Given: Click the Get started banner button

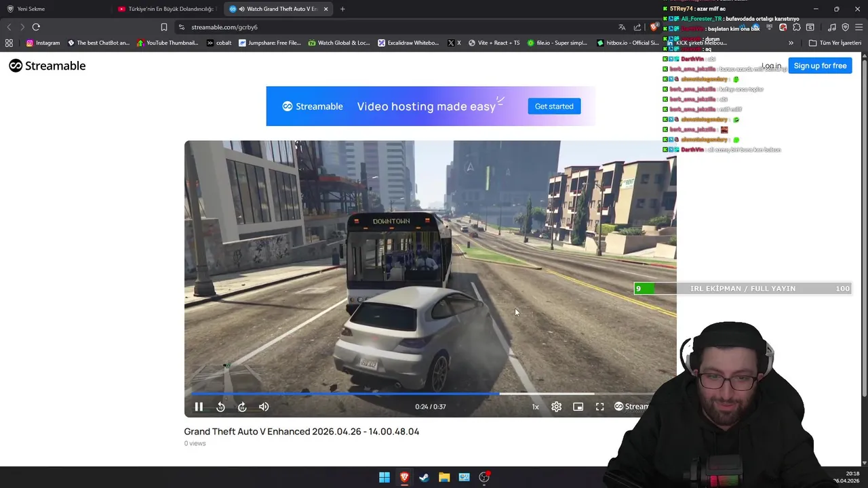Looking at the screenshot, I should [x=554, y=106].
